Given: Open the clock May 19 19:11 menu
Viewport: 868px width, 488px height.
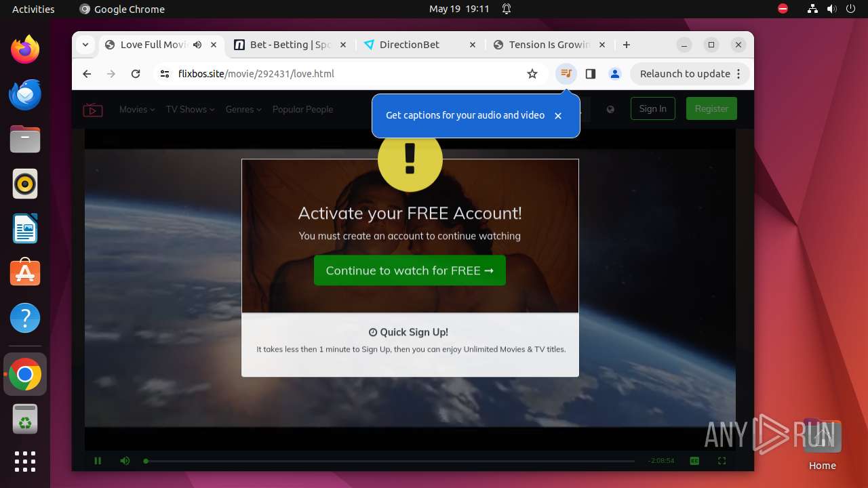Looking at the screenshot, I should pyautogui.click(x=459, y=9).
